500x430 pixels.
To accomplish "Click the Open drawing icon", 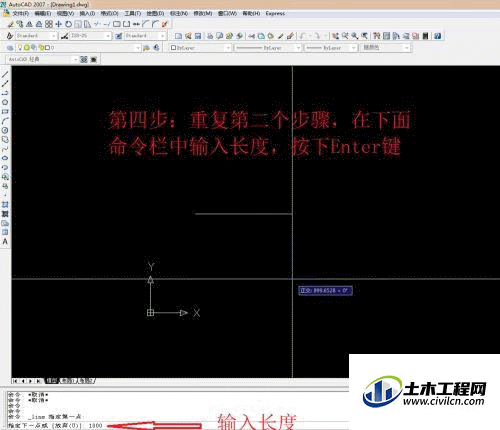I will tap(188, 36).
